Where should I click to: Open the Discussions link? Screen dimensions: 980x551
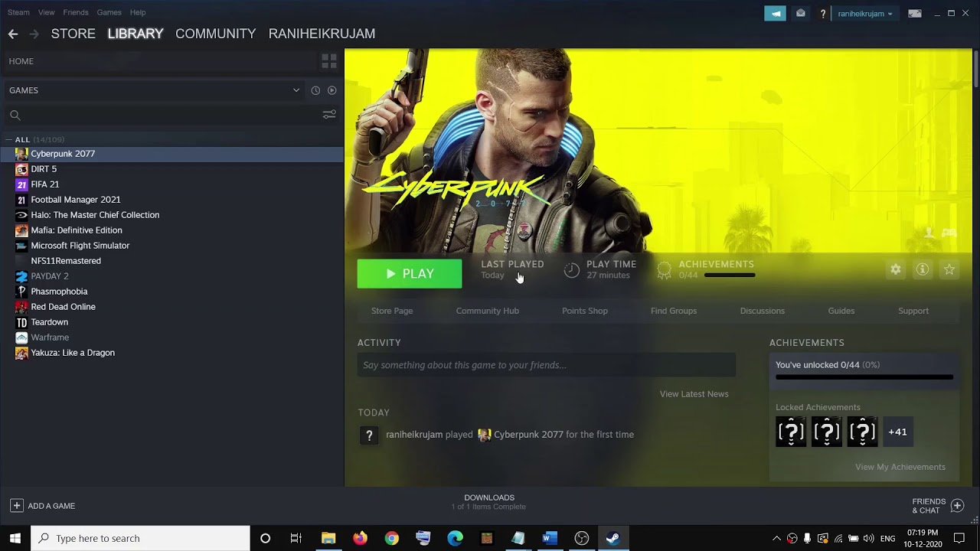tap(763, 311)
